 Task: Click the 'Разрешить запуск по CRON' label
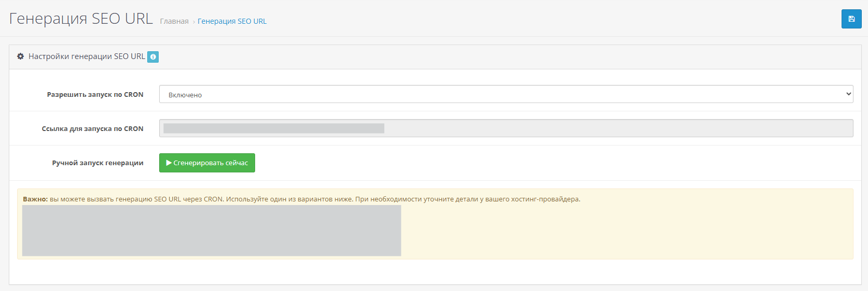(95, 95)
